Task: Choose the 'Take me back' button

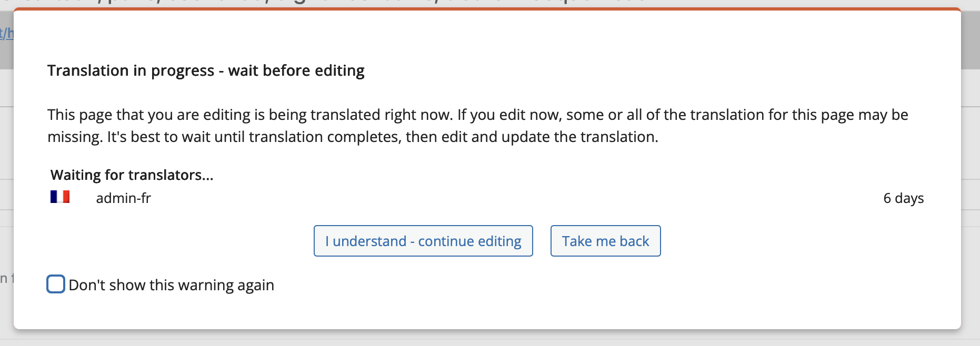Action: tap(605, 241)
